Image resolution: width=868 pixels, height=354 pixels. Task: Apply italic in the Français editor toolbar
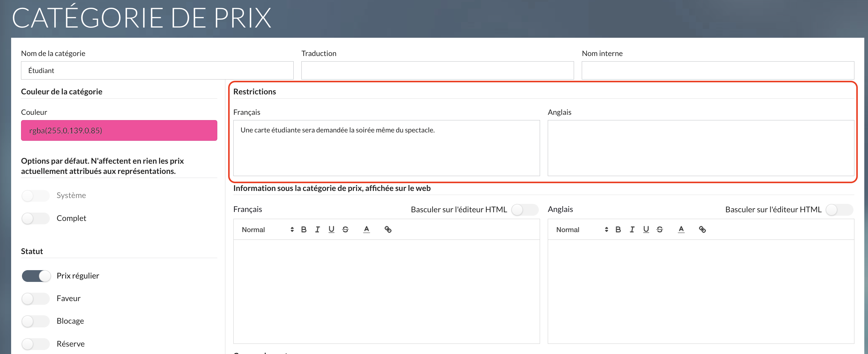(x=317, y=230)
